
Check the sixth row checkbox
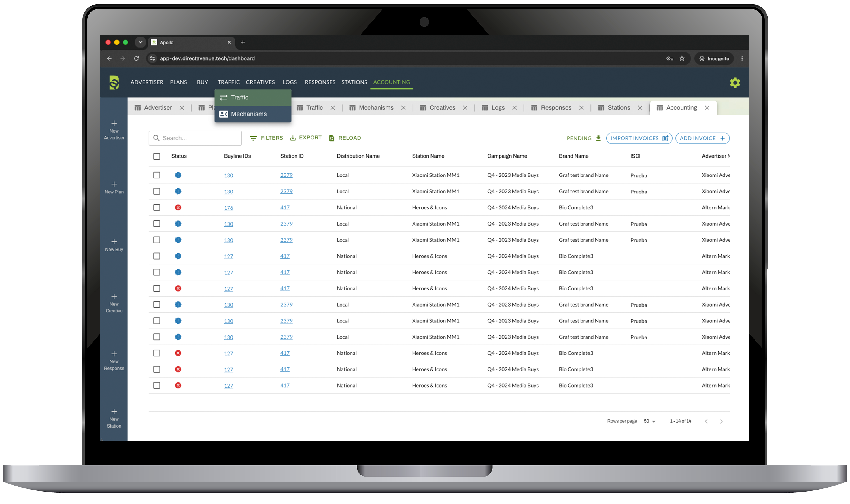[x=157, y=256]
